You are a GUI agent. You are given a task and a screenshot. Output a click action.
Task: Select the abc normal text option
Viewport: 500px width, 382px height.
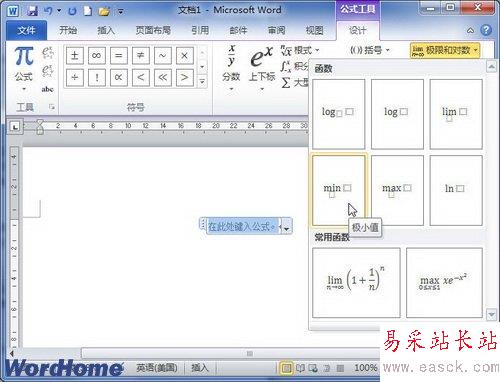coord(47,89)
